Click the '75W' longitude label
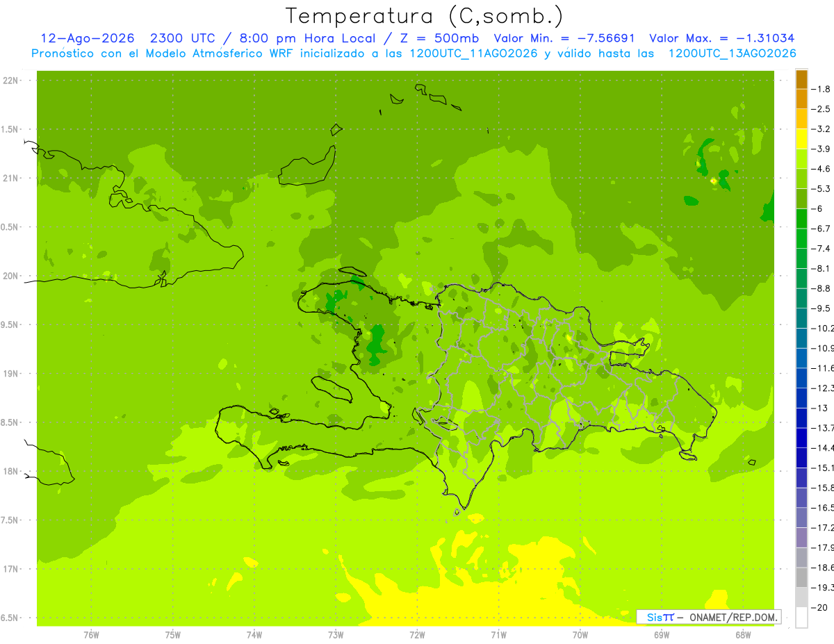834x644 pixels. coord(172,634)
